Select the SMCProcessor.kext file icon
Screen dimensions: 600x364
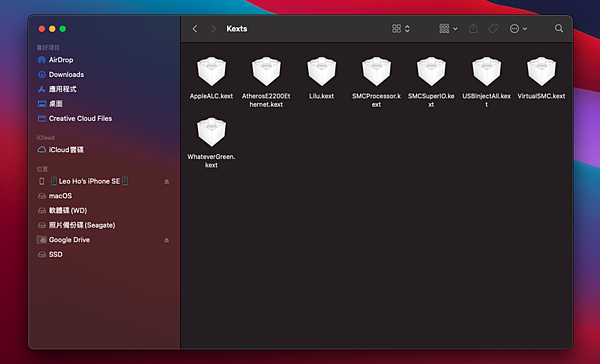pos(377,71)
